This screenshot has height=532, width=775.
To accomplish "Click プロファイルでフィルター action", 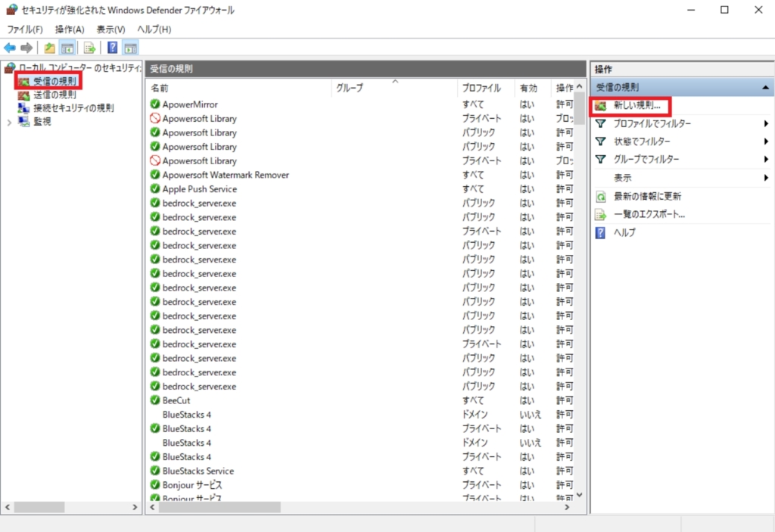I will 652,123.
